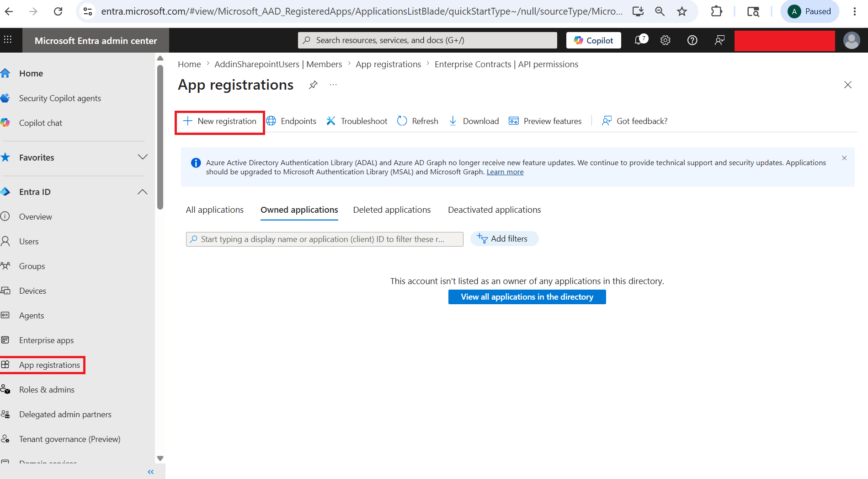Screen dimensions: 868x479
Task: Collapse the Entra ID section chevron
Action: point(143,192)
